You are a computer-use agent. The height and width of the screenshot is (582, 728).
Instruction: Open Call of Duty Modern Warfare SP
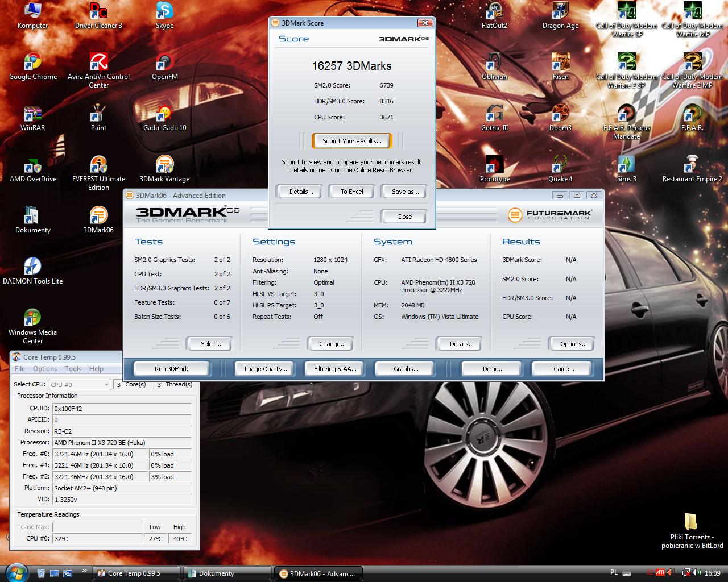627,20
